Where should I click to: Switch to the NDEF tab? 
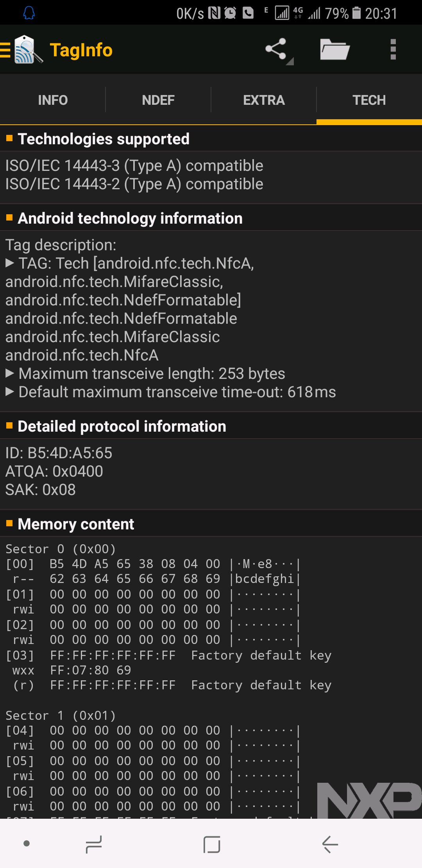click(158, 100)
